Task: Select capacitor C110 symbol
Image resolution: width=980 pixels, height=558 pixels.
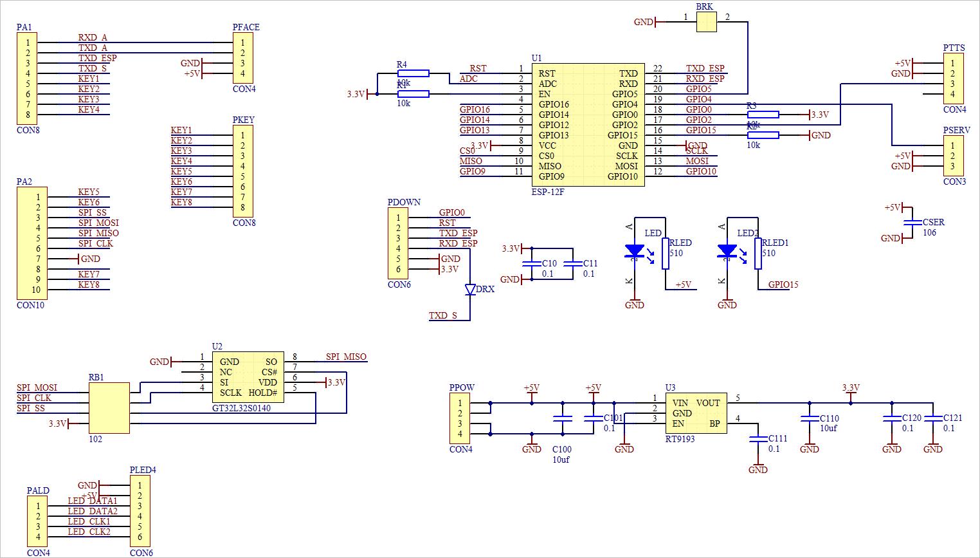Action: (x=809, y=418)
